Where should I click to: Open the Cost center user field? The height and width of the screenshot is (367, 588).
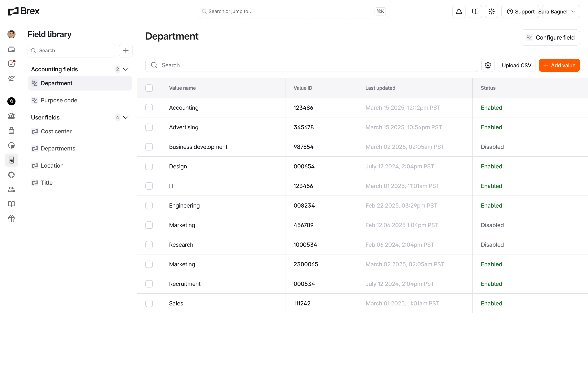56,131
